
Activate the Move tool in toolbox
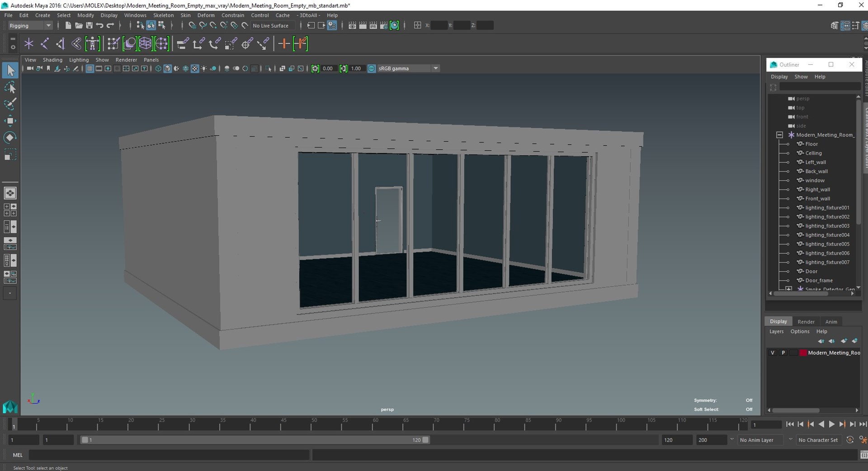[x=10, y=120]
